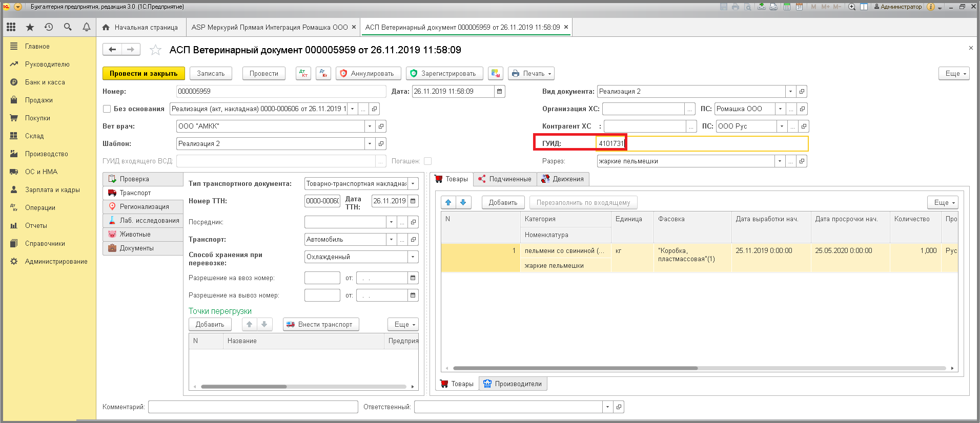The image size is (980, 423).
Task: Click the Зарегистрировать button
Action: click(444, 73)
